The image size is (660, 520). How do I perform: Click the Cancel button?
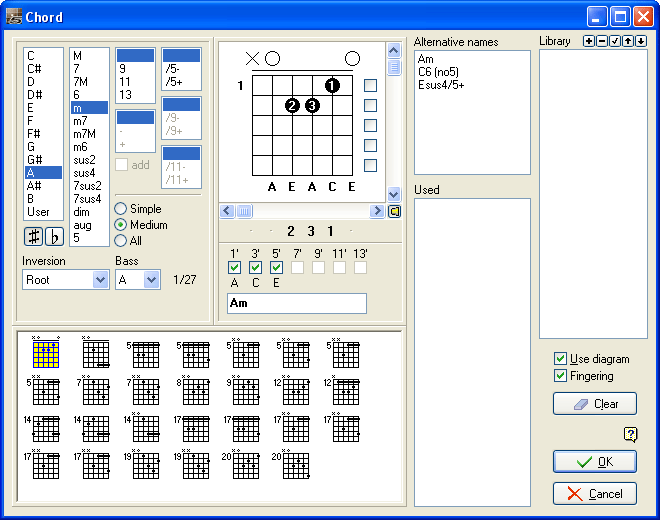pos(594,493)
